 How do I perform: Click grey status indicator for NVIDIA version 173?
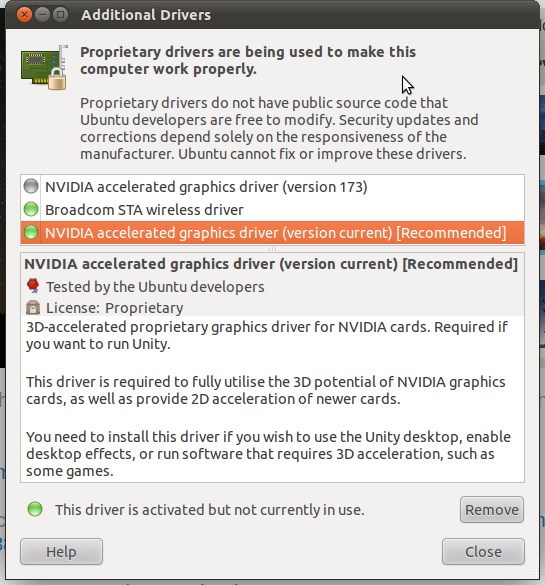[31, 186]
